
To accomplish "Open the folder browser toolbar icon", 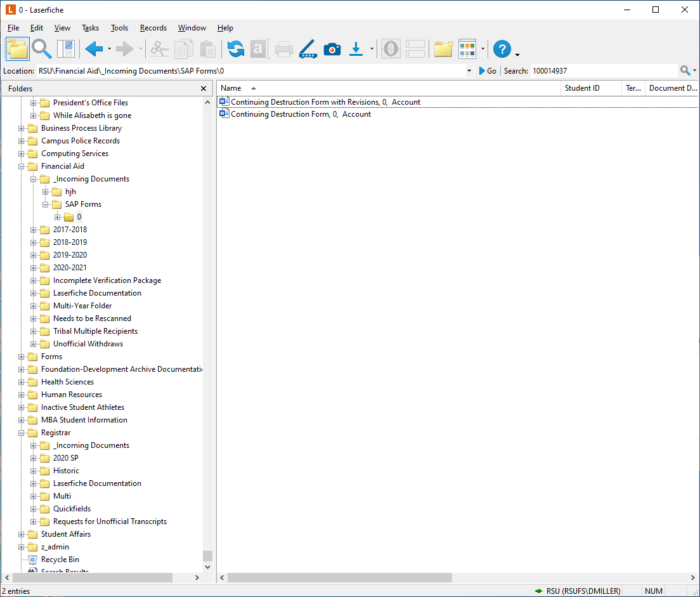I will point(17,49).
